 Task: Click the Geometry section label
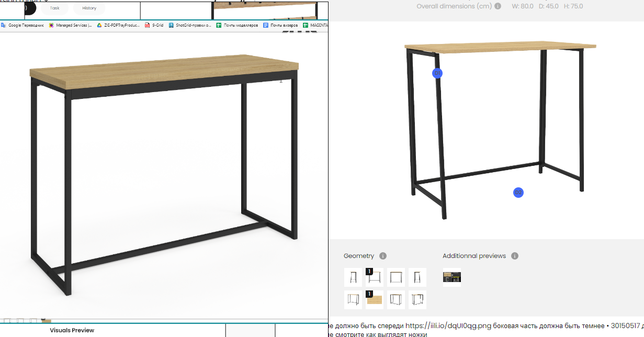[x=359, y=256]
